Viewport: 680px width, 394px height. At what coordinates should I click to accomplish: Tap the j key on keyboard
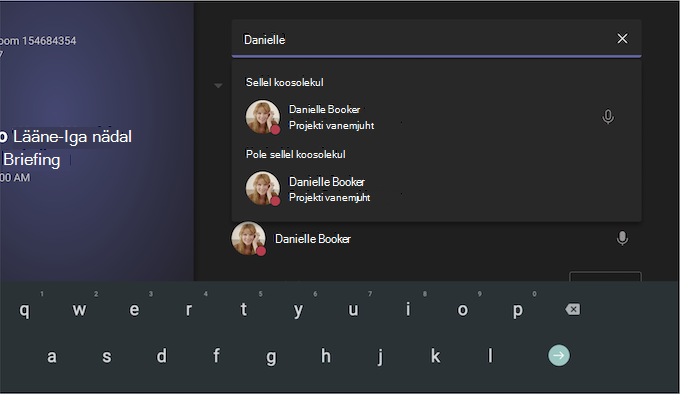380,357
